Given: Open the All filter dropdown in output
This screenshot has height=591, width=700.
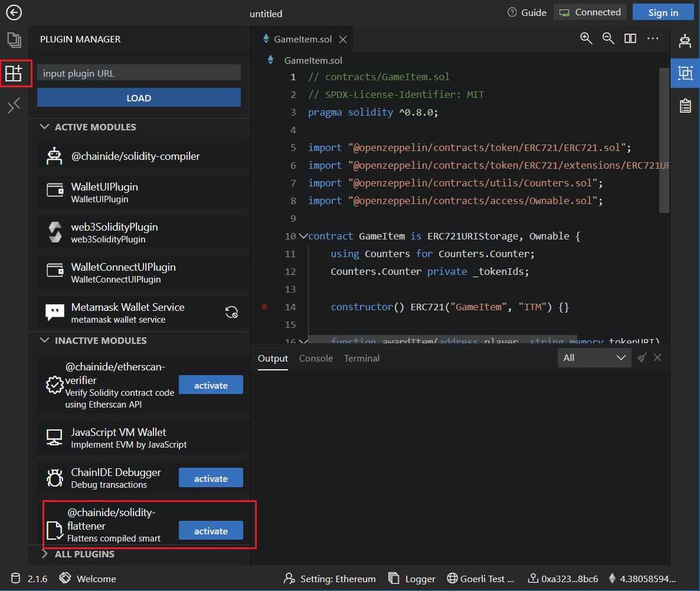Looking at the screenshot, I should click(594, 357).
